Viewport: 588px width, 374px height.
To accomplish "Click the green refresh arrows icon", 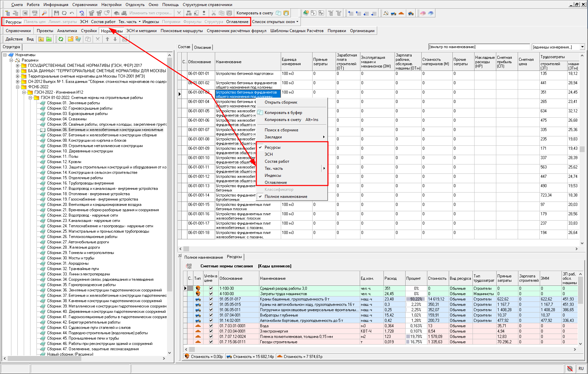I will click(x=61, y=39).
